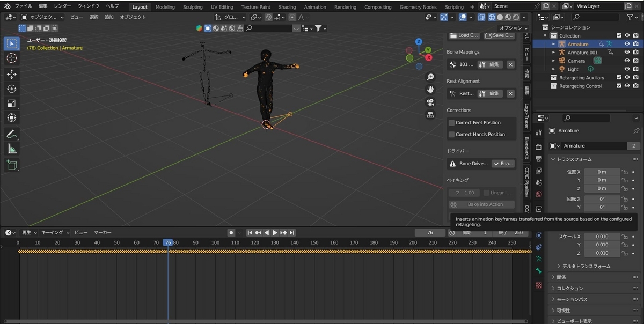Click the 位置 X value field
This screenshot has height=324, width=644.
pyautogui.click(x=602, y=172)
